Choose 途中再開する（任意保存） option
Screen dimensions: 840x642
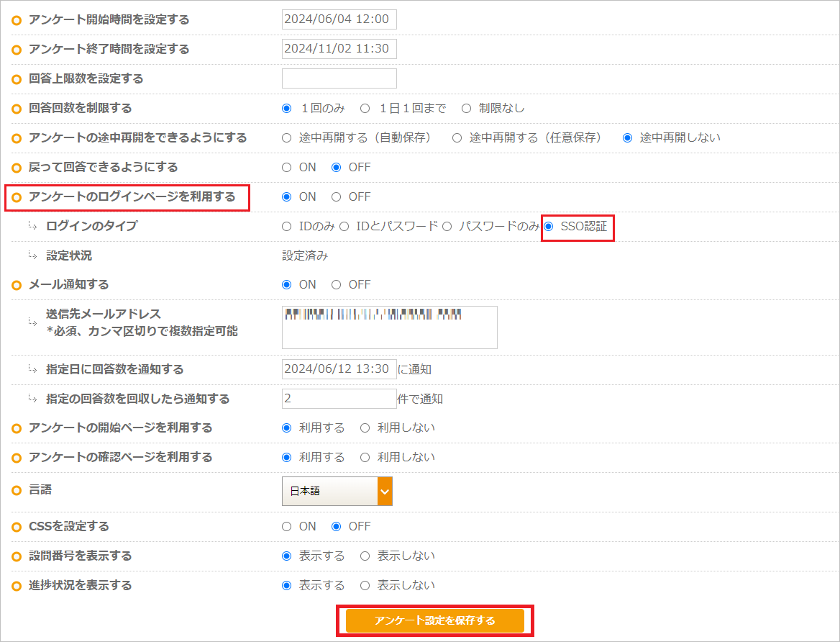tap(457, 138)
